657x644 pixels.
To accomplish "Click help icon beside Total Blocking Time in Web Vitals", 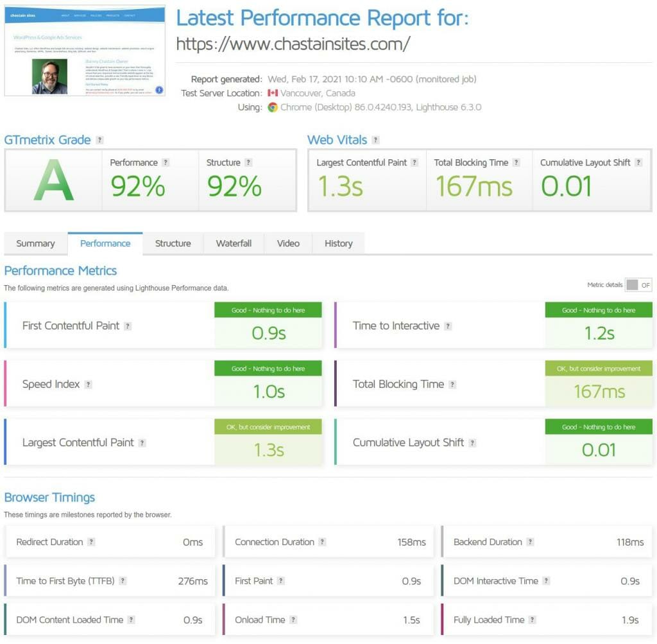I will pos(516,162).
